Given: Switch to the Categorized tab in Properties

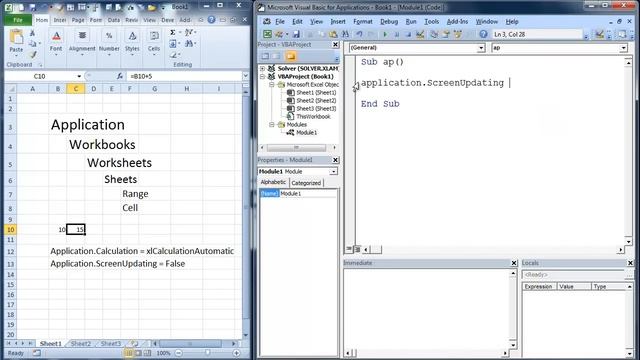Looking at the screenshot, I should click(306, 183).
